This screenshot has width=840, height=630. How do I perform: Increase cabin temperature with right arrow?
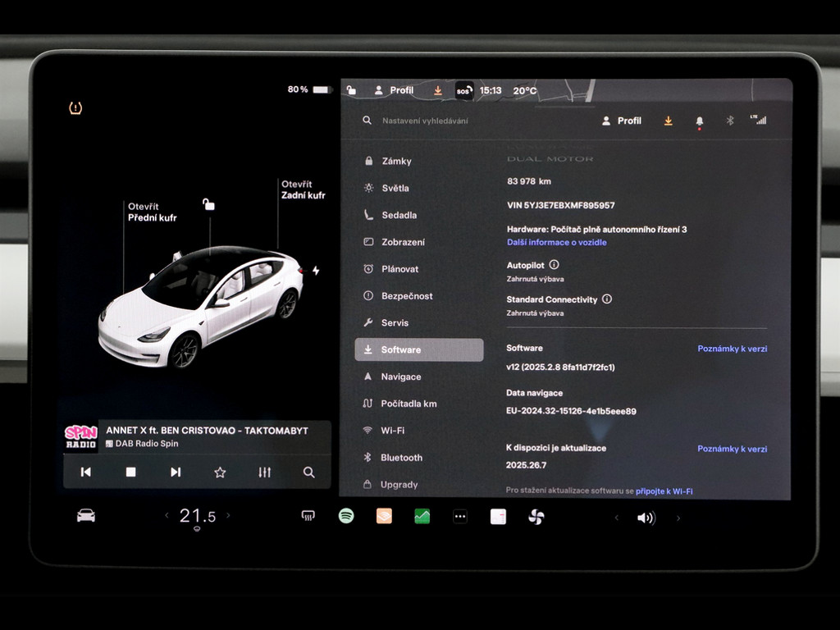(228, 515)
